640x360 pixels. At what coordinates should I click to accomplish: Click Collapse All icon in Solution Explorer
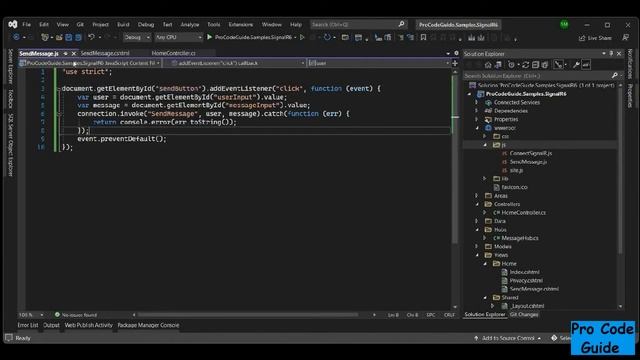tap(535, 65)
